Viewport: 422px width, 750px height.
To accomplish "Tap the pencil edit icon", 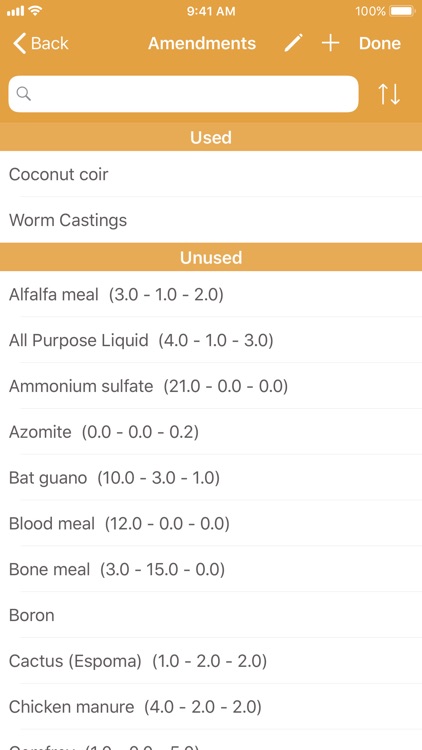I will point(293,43).
